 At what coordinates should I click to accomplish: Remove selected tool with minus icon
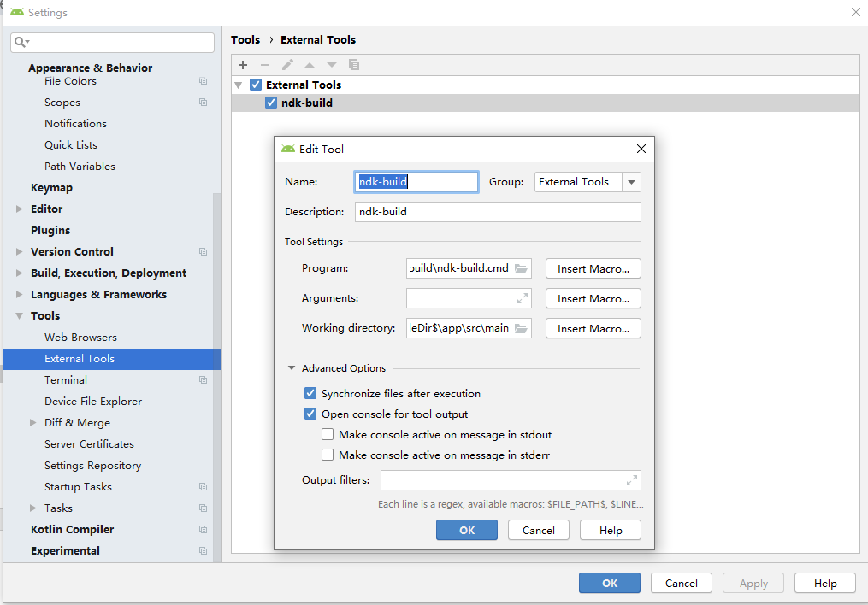click(264, 65)
